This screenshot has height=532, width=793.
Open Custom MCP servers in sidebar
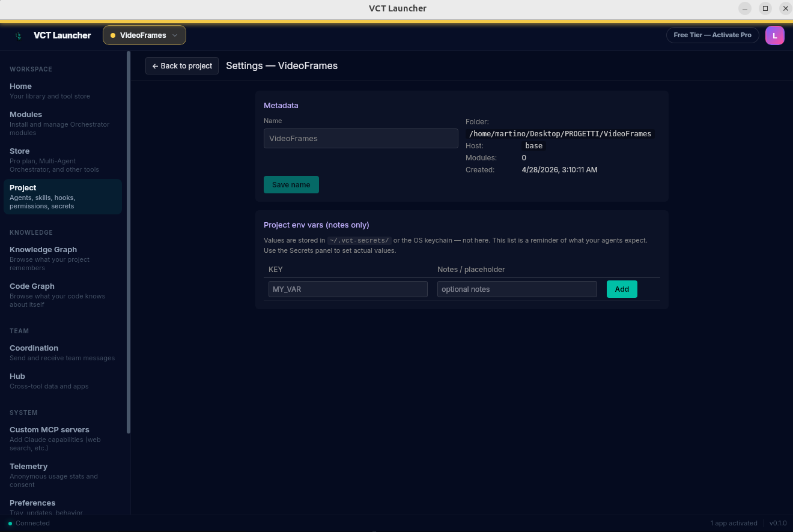pyautogui.click(x=62, y=438)
